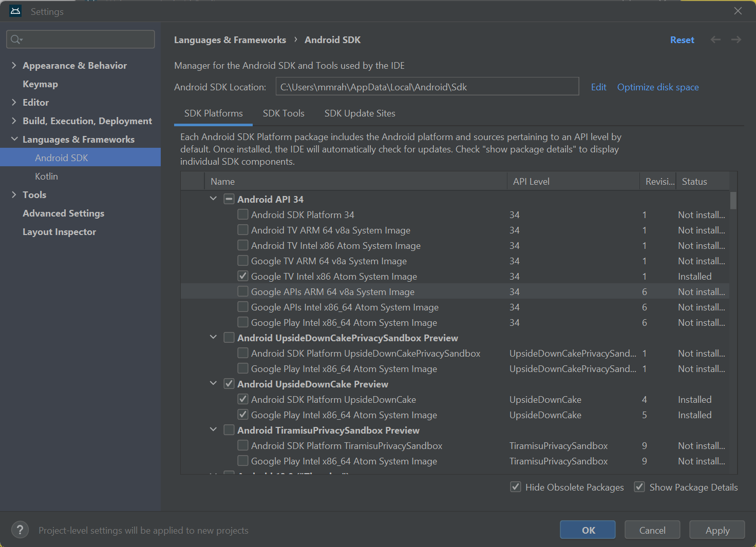
Task: Collapse Android TiramisuPrivacySandbox Preview group
Action: point(213,429)
